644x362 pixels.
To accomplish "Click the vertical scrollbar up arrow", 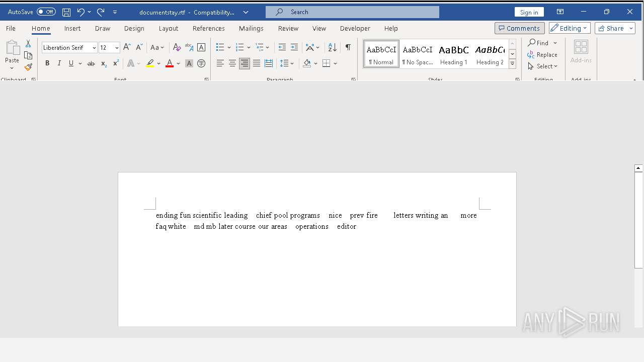I will click(x=638, y=168).
